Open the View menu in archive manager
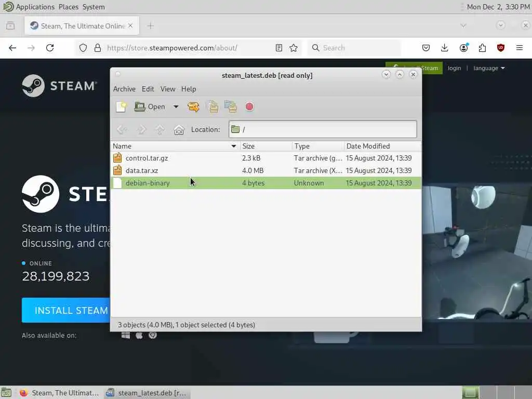 pos(168,89)
